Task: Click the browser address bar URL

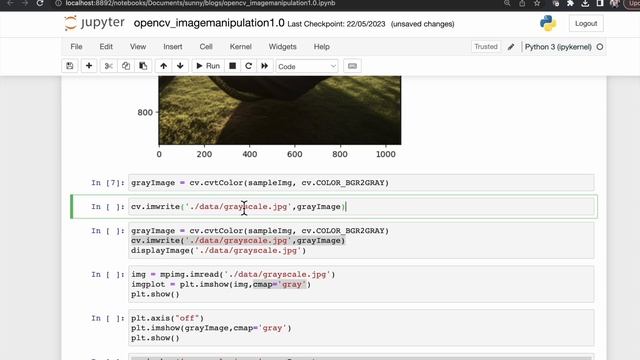Action: pos(200,3)
